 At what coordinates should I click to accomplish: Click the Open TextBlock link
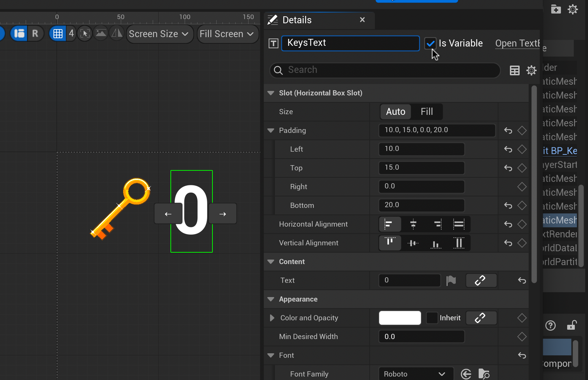coord(517,43)
